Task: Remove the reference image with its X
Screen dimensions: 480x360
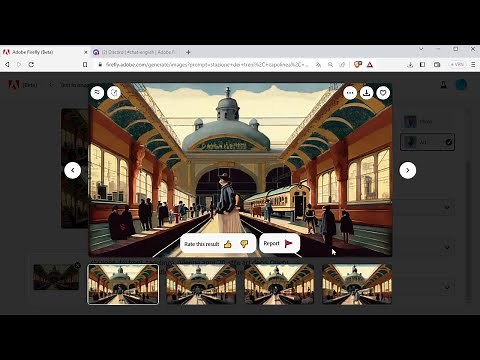Action: [x=77, y=265]
